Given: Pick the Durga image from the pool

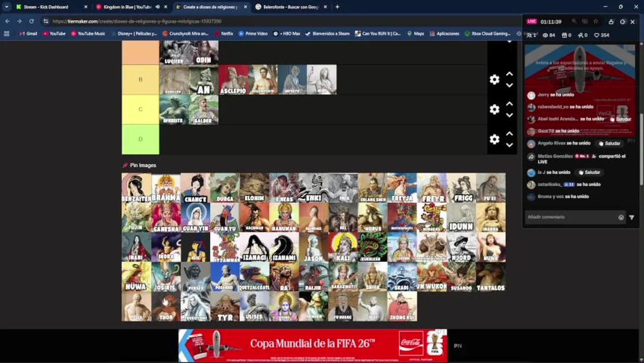Looking at the screenshot, I should tap(225, 188).
